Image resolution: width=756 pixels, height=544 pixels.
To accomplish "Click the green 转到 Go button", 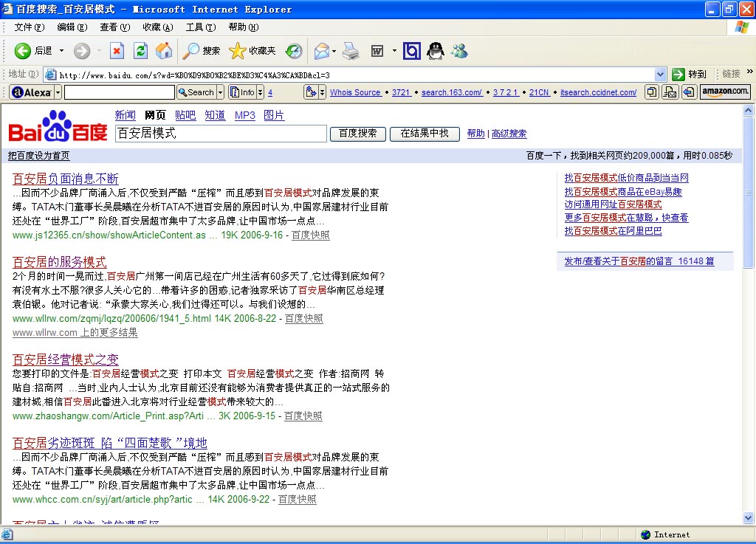I will pyautogui.click(x=689, y=75).
